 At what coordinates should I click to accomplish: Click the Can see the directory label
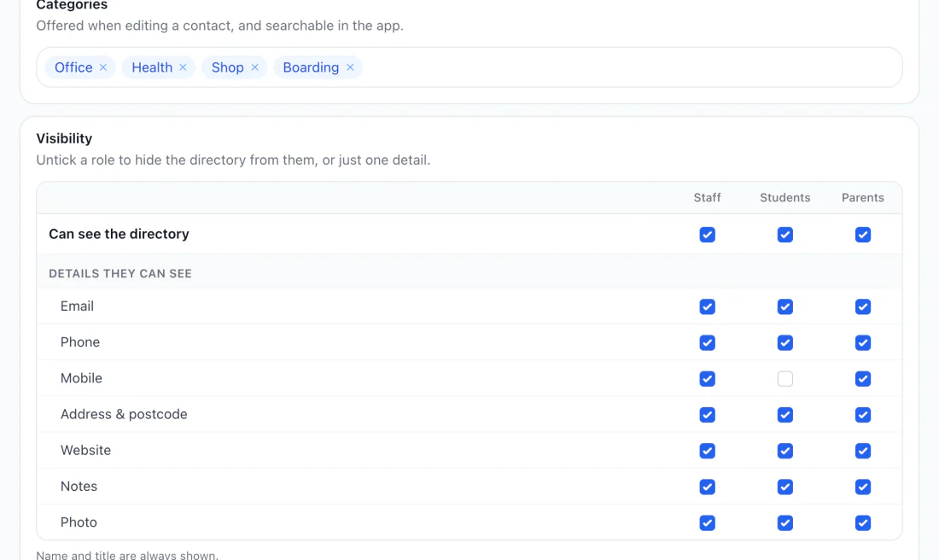[x=119, y=234]
